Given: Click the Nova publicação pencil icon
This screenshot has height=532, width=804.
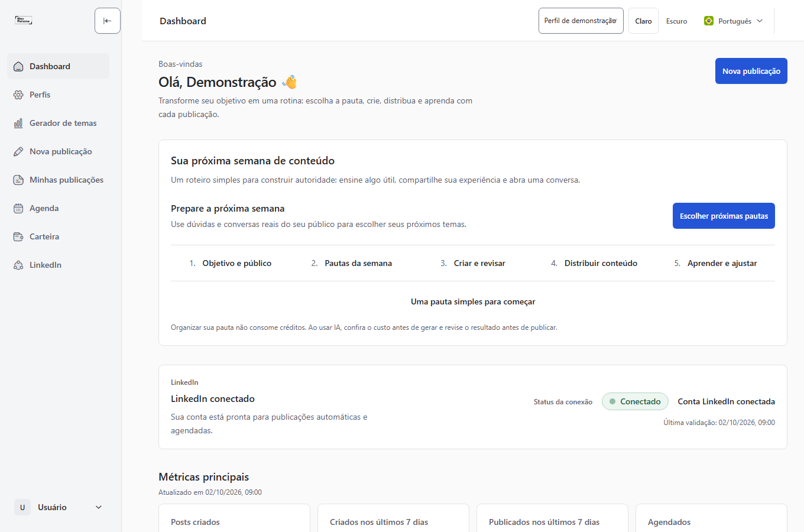Looking at the screenshot, I should click(x=18, y=151).
